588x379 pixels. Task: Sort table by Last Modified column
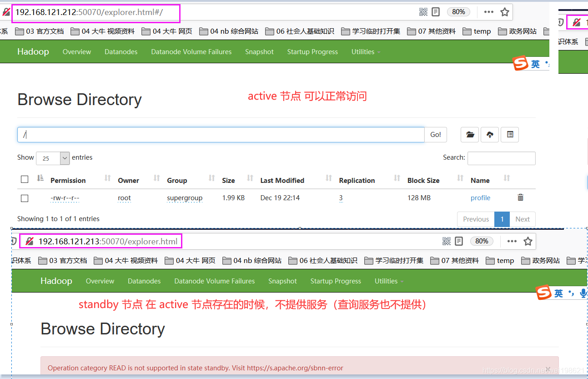tap(282, 181)
